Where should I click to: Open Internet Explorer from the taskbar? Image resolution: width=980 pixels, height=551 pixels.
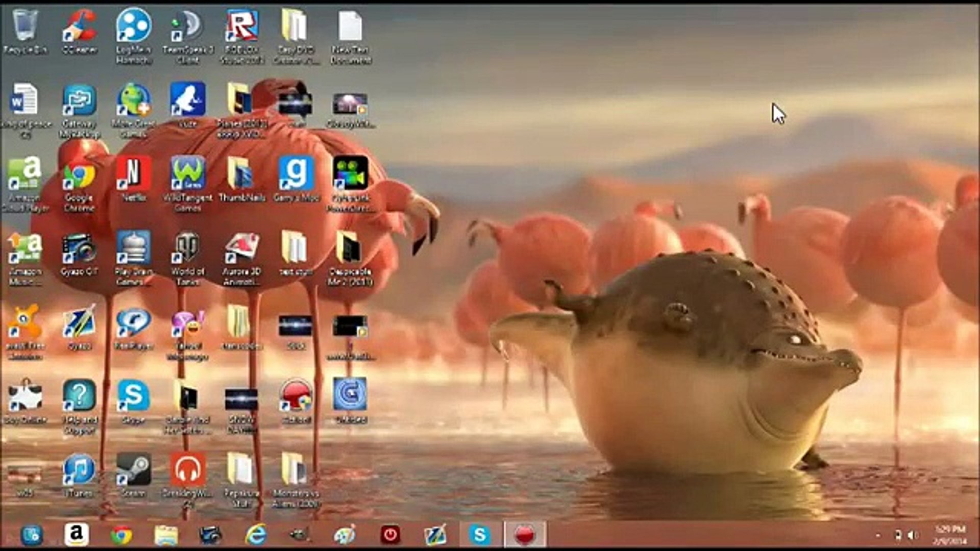coord(256,534)
